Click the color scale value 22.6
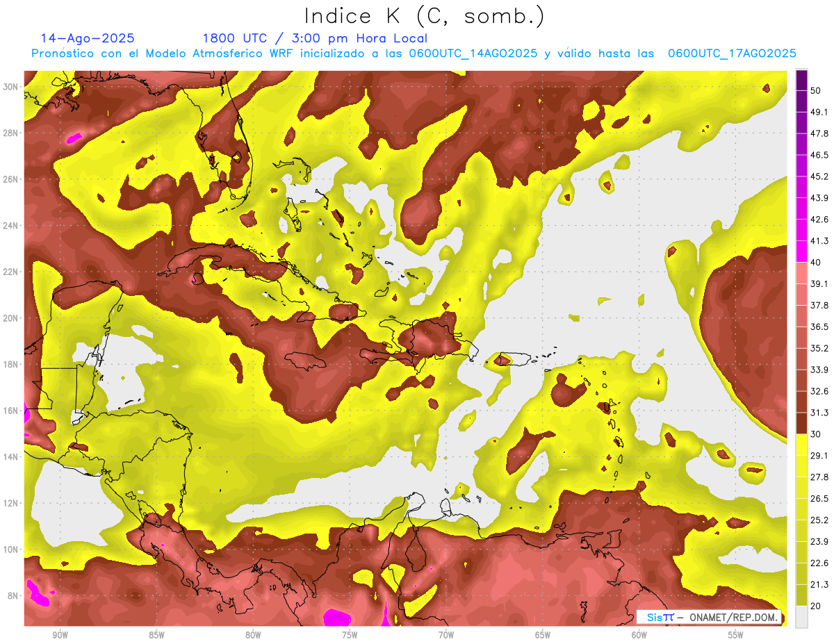 click(819, 563)
